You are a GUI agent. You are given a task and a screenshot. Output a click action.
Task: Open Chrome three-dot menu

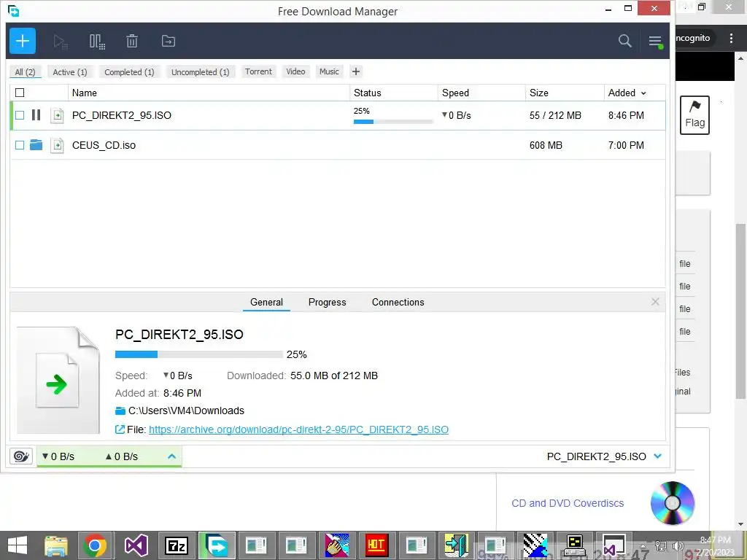point(731,38)
